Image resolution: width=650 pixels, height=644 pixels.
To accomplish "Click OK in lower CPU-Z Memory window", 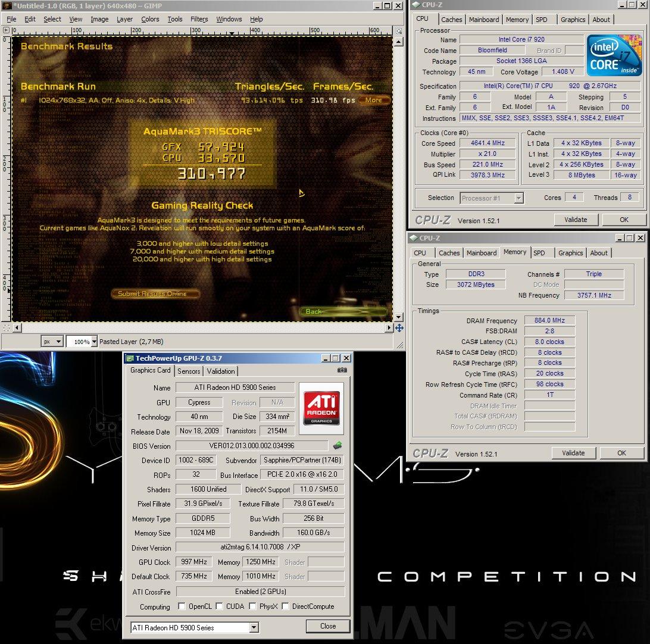I will click(x=621, y=453).
